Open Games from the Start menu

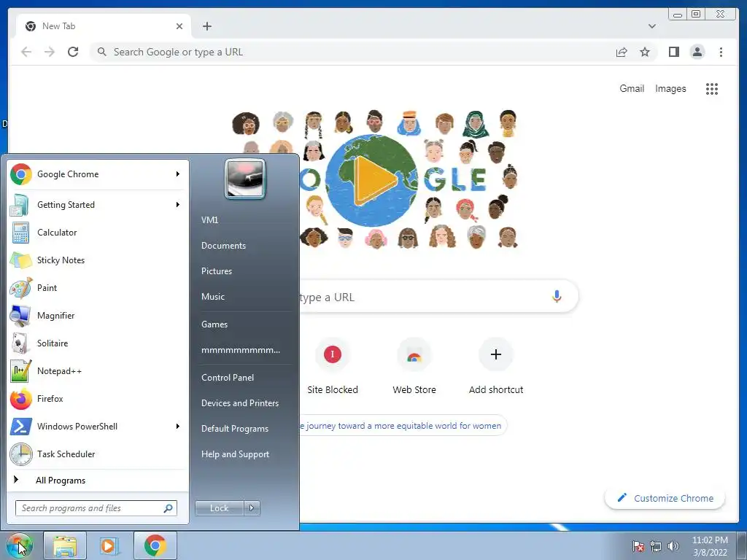pos(214,324)
